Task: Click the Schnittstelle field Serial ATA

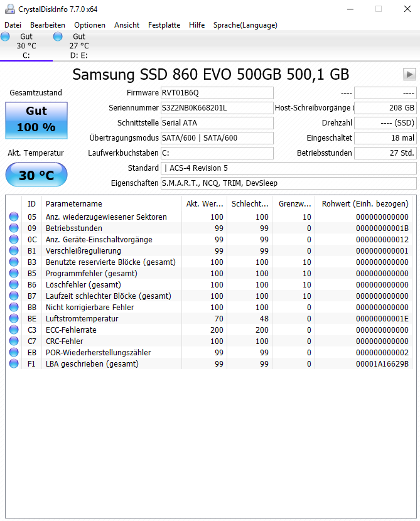Action: pos(217,123)
